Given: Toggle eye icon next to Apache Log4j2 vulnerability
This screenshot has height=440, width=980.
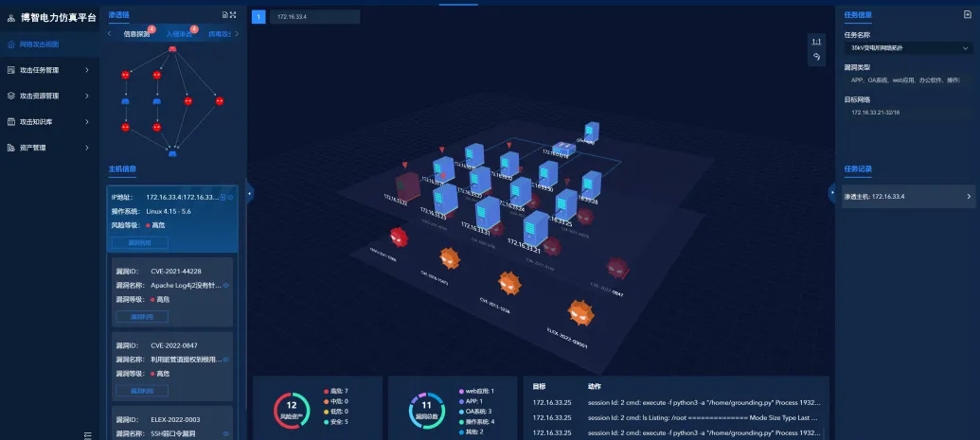Looking at the screenshot, I should pos(225,285).
